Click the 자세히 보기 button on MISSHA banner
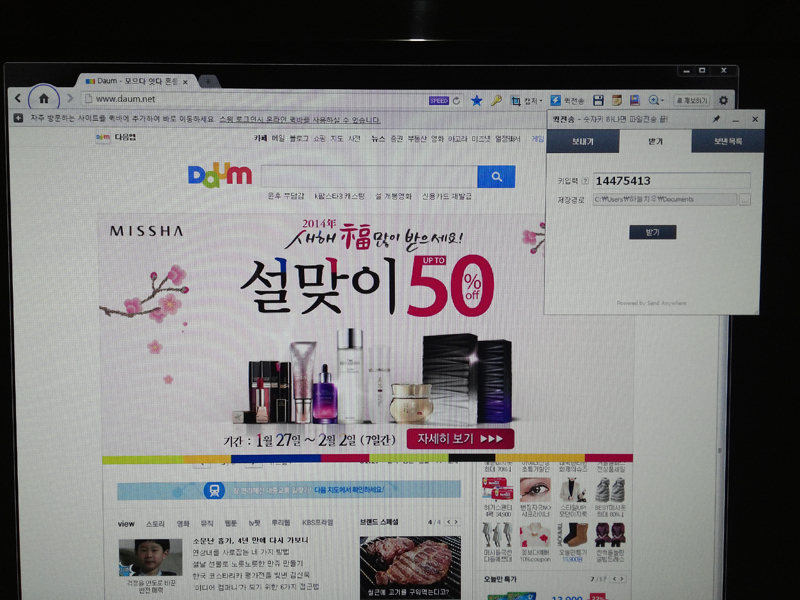 point(460,439)
